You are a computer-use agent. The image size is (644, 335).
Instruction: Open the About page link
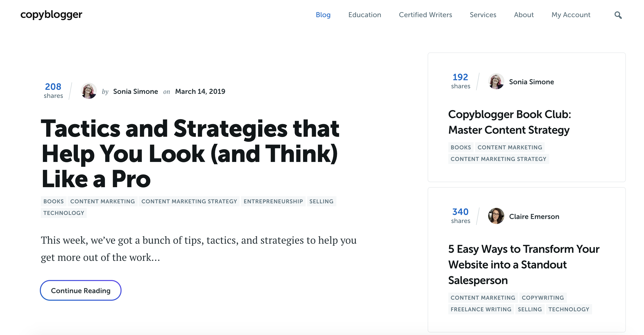pos(524,15)
